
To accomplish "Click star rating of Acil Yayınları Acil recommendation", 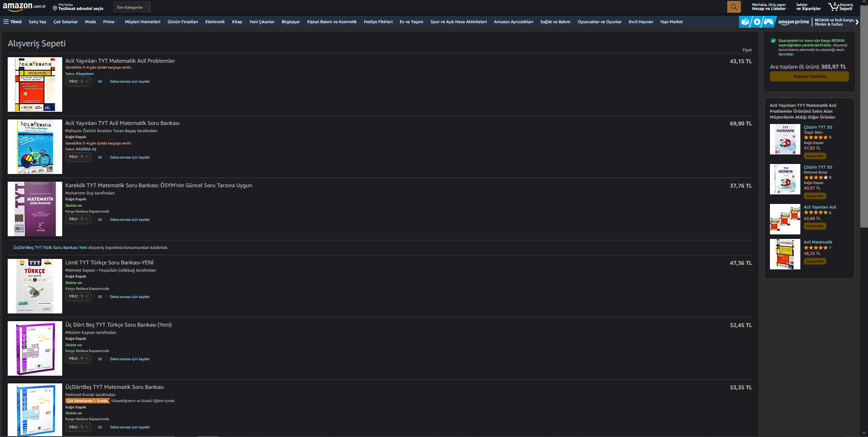I will [x=816, y=213].
